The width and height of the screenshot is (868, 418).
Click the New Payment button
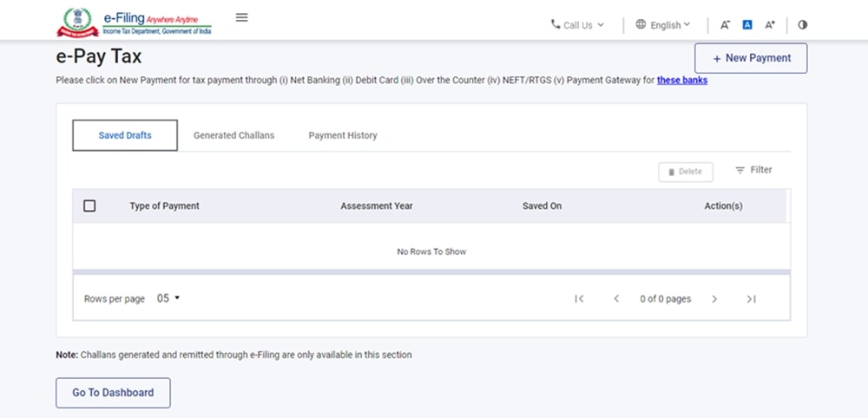click(751, 58)
